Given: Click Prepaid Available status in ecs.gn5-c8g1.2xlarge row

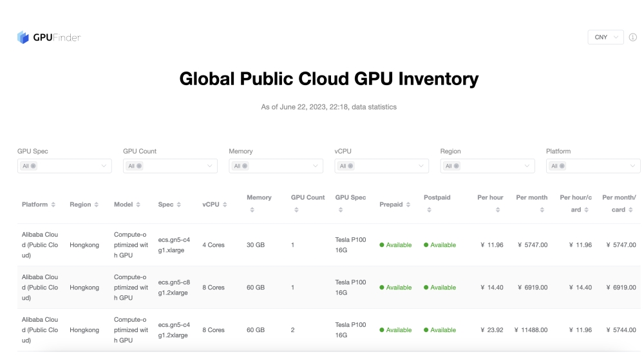Looking at the screenshot, I should 395,288.
